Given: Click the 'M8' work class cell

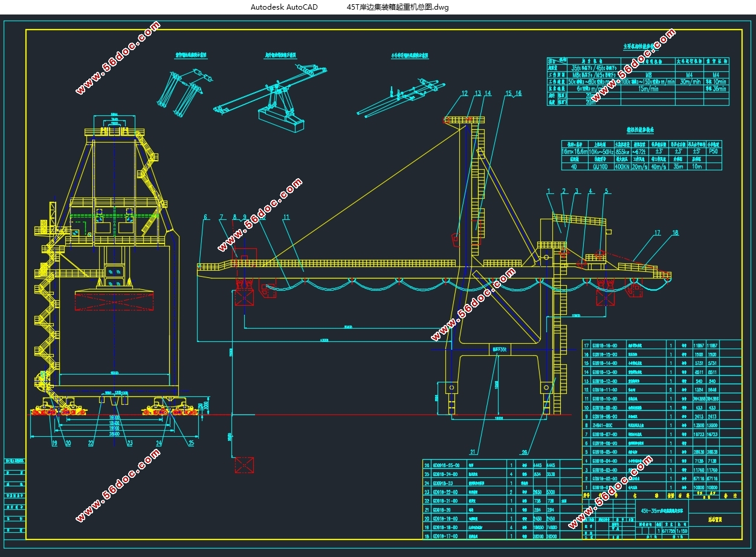Looking at the screenshot, I should point(649,75).
